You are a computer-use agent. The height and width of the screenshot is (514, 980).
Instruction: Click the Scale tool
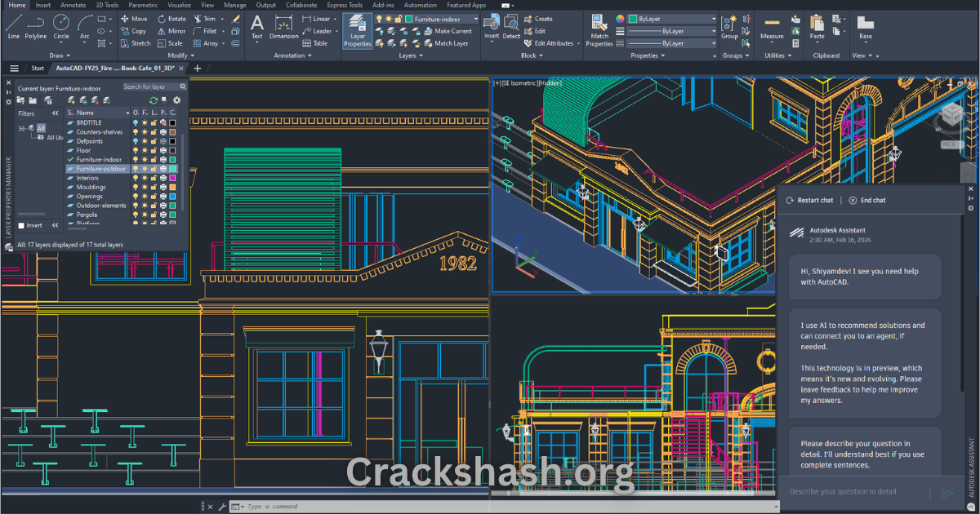pos(170,43)
